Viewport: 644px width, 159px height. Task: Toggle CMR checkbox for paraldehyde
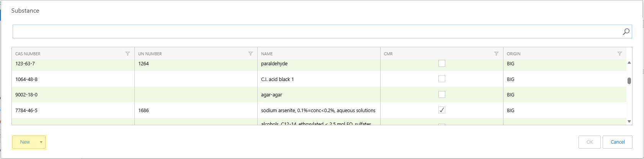441,63
